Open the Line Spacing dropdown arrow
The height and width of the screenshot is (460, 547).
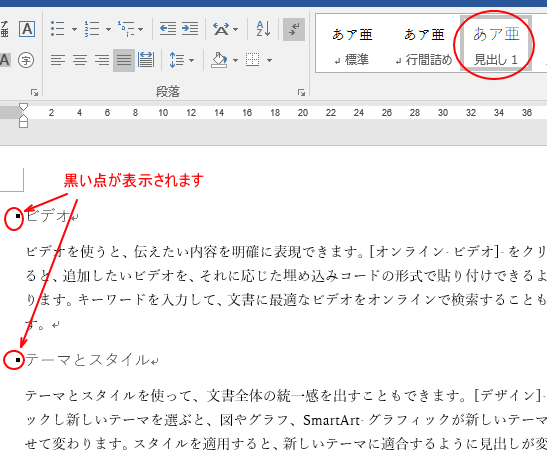coord(192,60)
